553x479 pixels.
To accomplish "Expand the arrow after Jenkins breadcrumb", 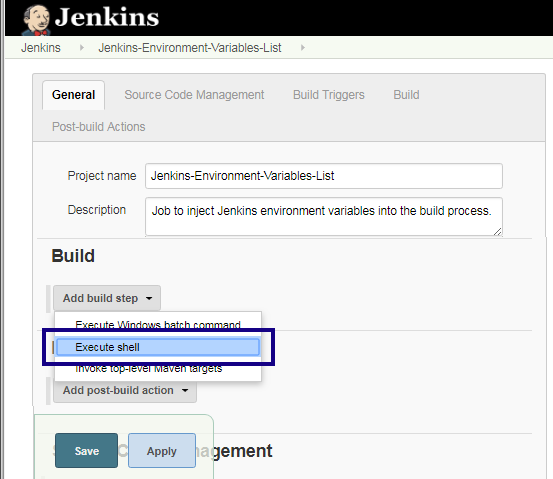I will pos(82,48).
